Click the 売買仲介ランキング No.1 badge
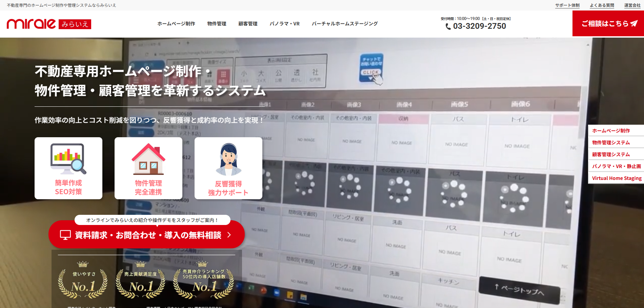Image resolution: width=644 pixels, height=308 pixels. coord(203,280)
